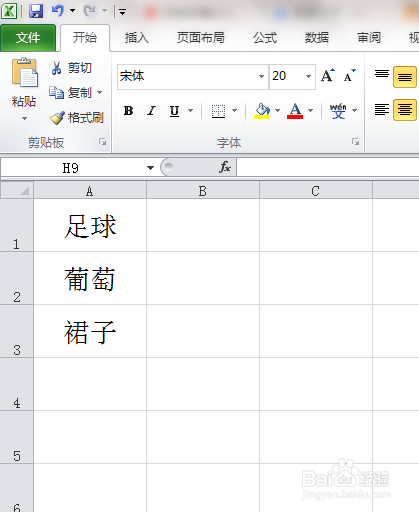This screenshot has height=512, width=419.
Task: Select row 1 header
Action: pyautogui.click(x=17, y=225)
